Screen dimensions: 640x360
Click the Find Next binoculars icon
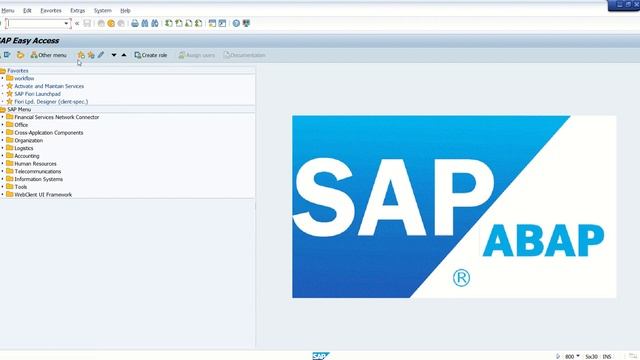pyautogui.click(x=155, y=24)
